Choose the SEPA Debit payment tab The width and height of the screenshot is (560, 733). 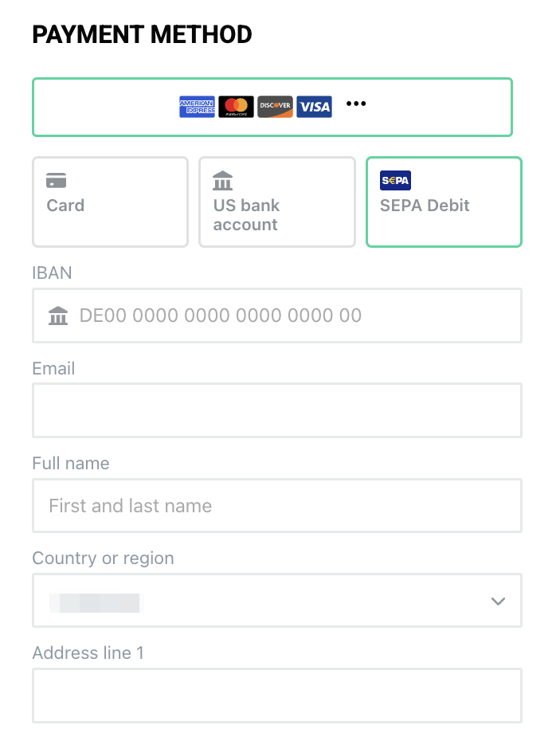pos(444,202)
